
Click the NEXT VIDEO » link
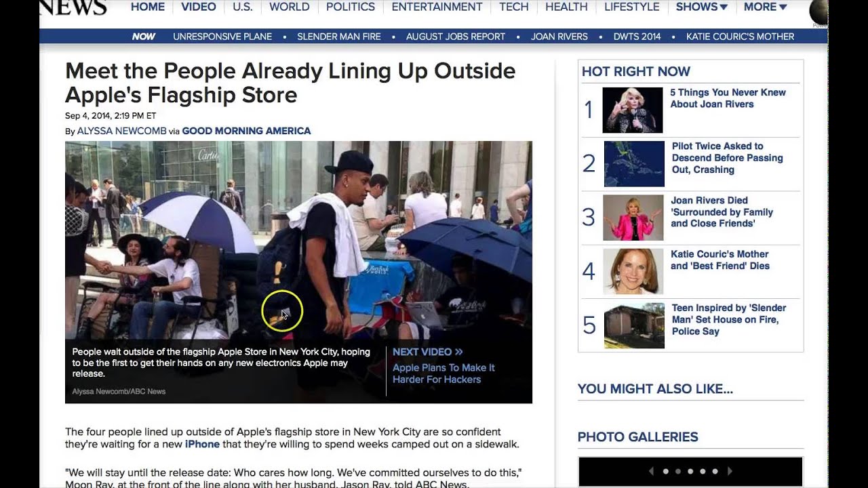428,352
